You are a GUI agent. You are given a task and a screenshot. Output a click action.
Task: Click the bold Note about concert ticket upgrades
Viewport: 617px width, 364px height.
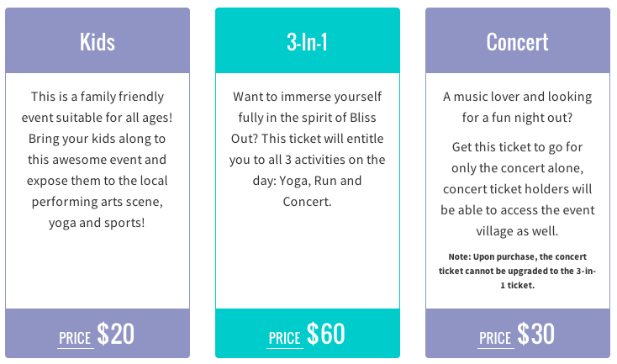coord(517,271)
